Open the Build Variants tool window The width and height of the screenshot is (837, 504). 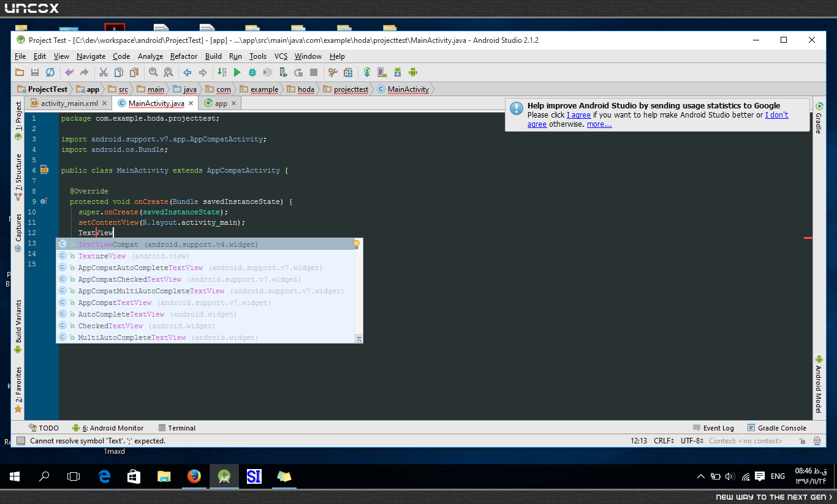(x=18, y=327)
